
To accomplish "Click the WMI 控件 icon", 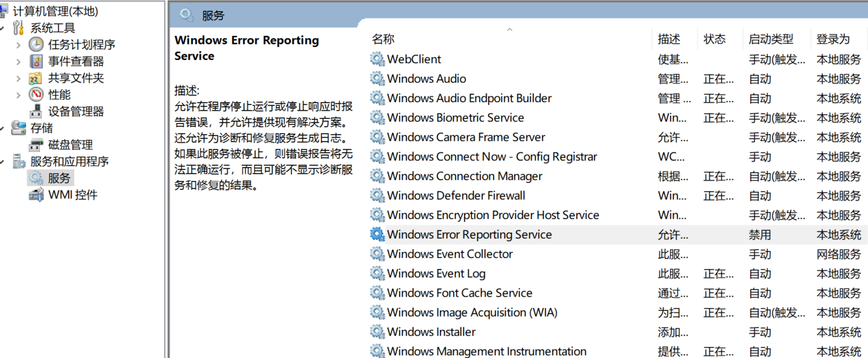I will coord(37,195).
